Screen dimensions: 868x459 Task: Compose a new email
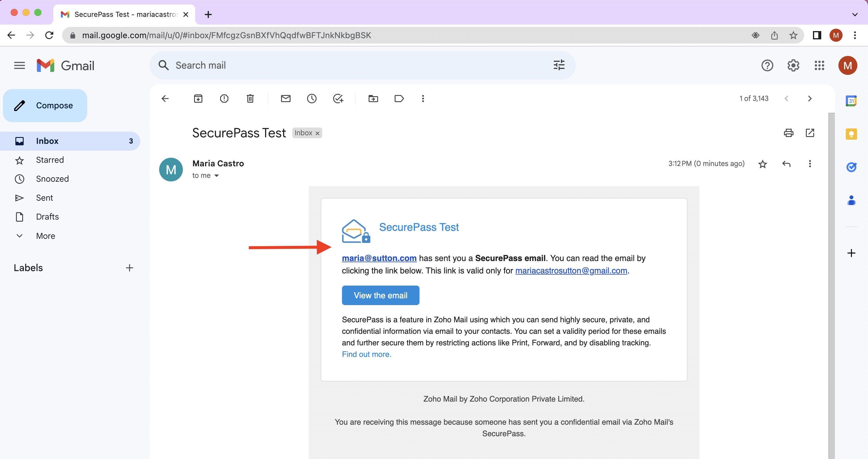[45, 105]
